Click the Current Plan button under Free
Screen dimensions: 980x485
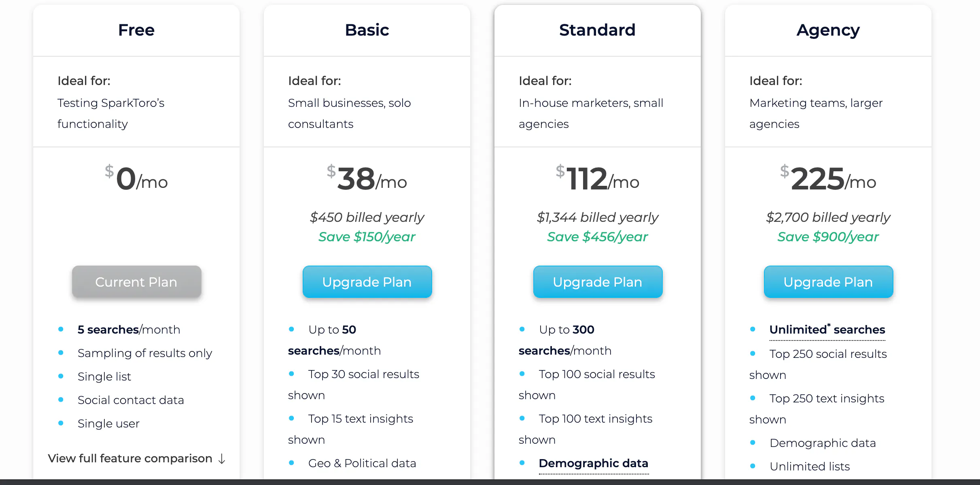136,282
